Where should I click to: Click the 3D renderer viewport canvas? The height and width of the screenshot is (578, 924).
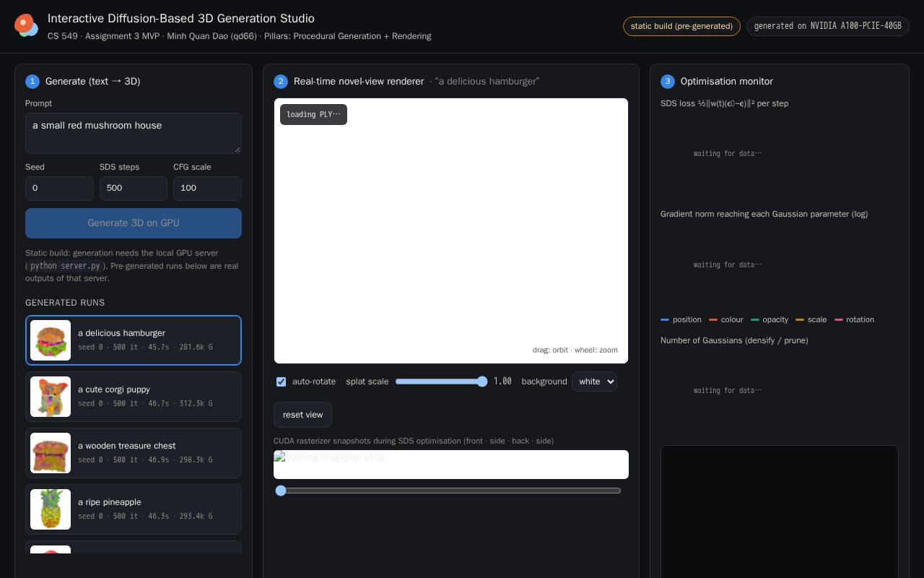(x=451, y=230)
